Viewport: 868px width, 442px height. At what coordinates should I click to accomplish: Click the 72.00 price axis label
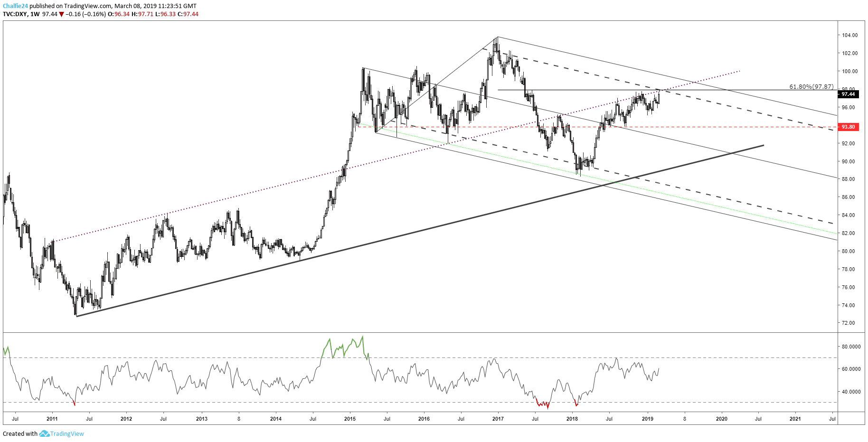point(848,323)
